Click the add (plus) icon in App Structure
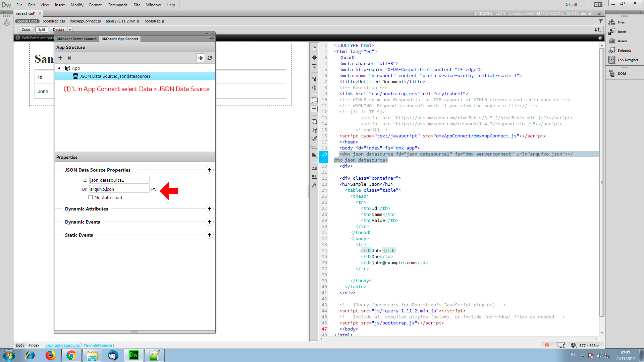Image resolution: width=644 pixels, height=362 pixels. pos(60,58)
